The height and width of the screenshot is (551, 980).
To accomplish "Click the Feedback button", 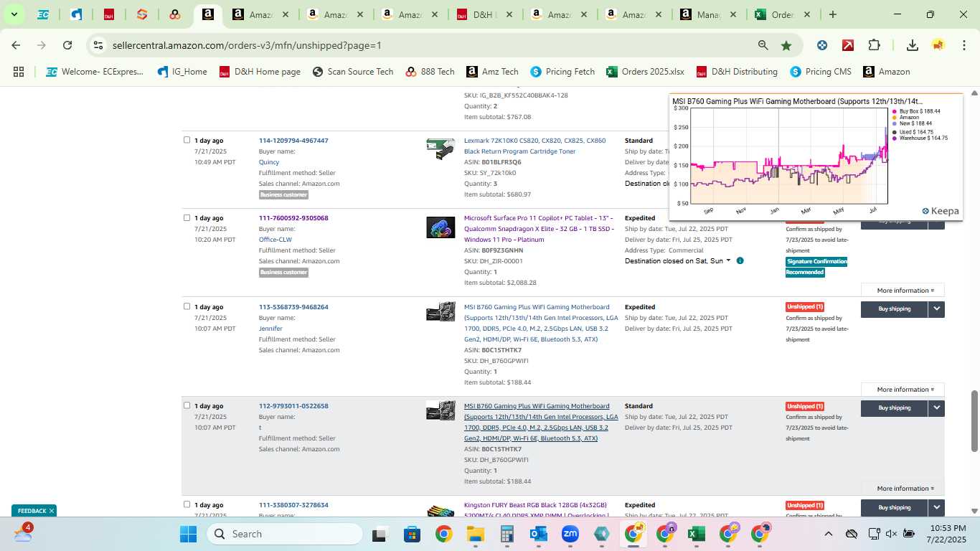I will (32, 511).
